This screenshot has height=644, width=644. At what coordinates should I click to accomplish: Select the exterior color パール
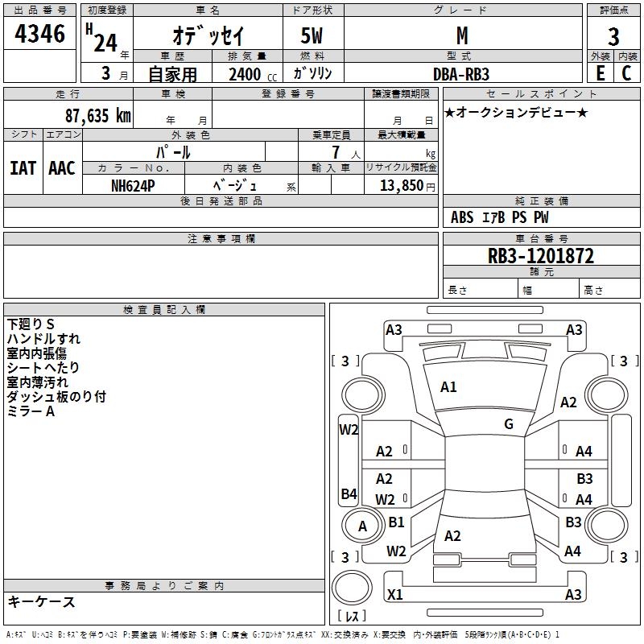[x=173, y=152]
